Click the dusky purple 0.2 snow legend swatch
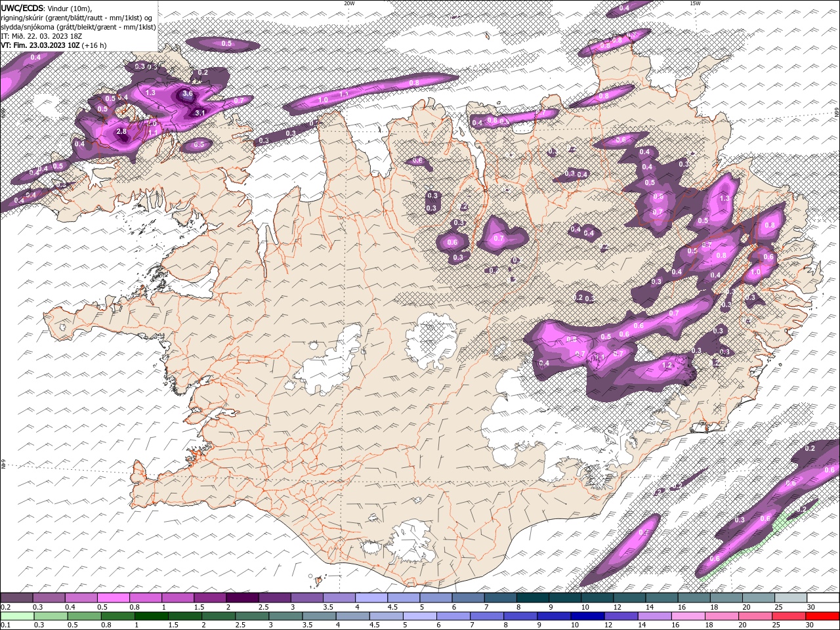840x630 pixels. click(16, 597)
